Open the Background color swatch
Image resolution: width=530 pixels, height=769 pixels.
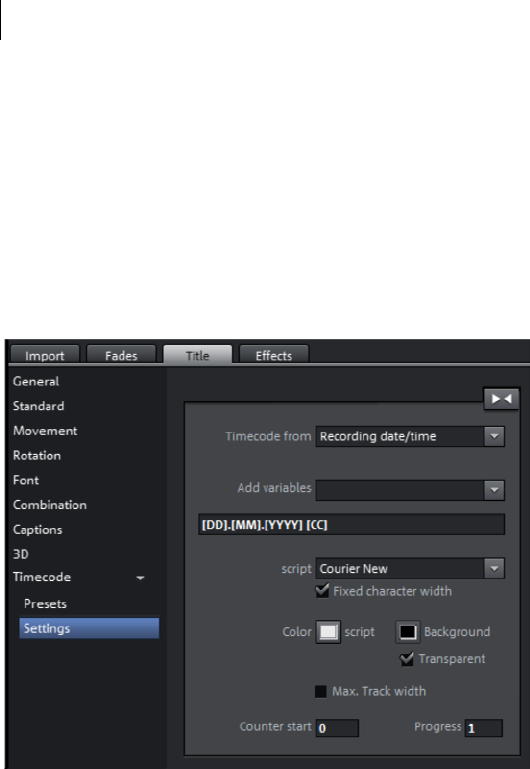[x=408, y=632]
